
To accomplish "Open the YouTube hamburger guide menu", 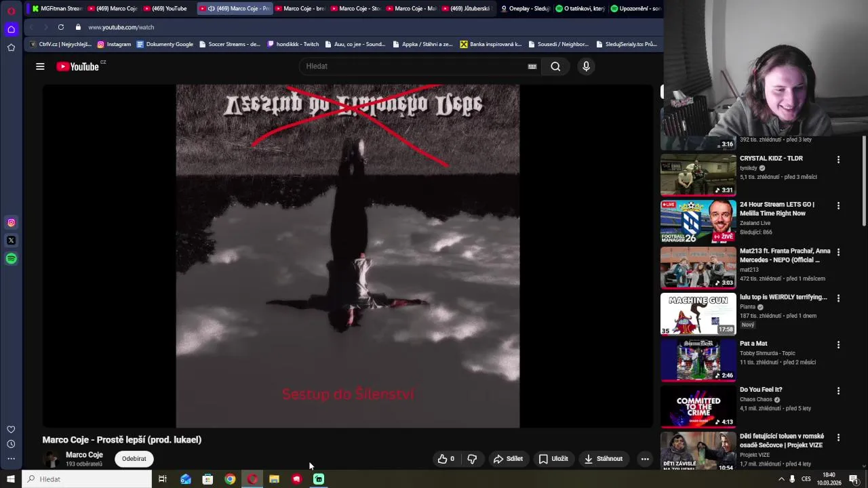I will click(40, 66).
